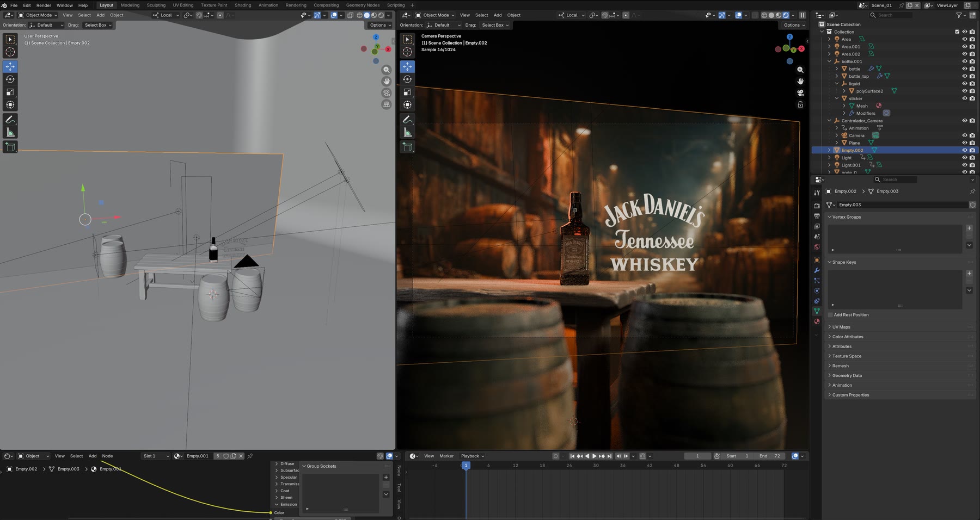This screenshot has width=980, height=520.
Task: Toggle camera view gizmo in left viewport
Action: [387, 93]
